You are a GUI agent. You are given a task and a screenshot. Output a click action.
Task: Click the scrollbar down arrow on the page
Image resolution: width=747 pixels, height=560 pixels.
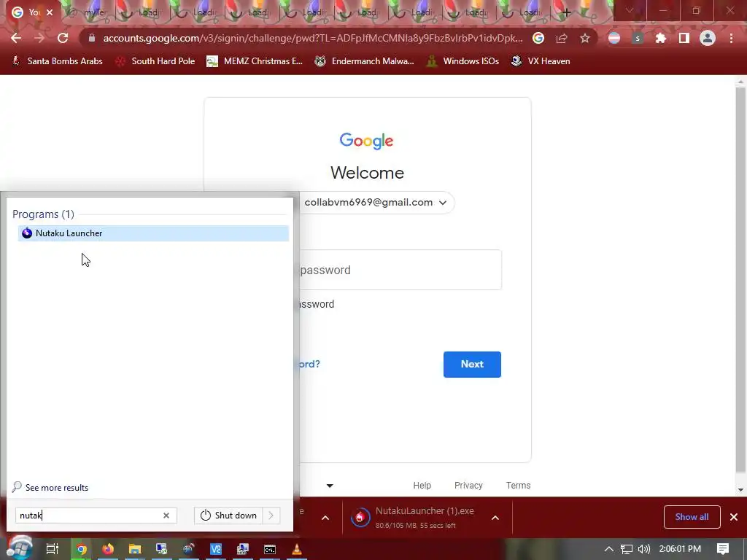[x=740, y=489]
